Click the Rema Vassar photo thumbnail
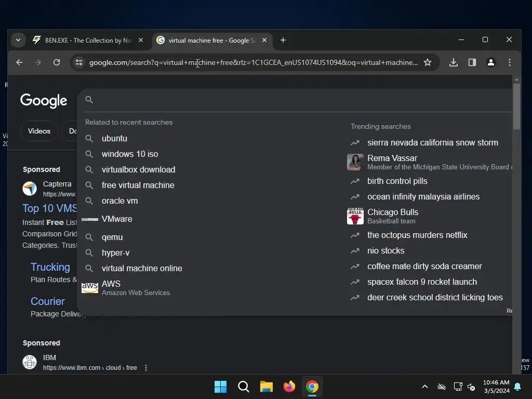 click(355, 162)
